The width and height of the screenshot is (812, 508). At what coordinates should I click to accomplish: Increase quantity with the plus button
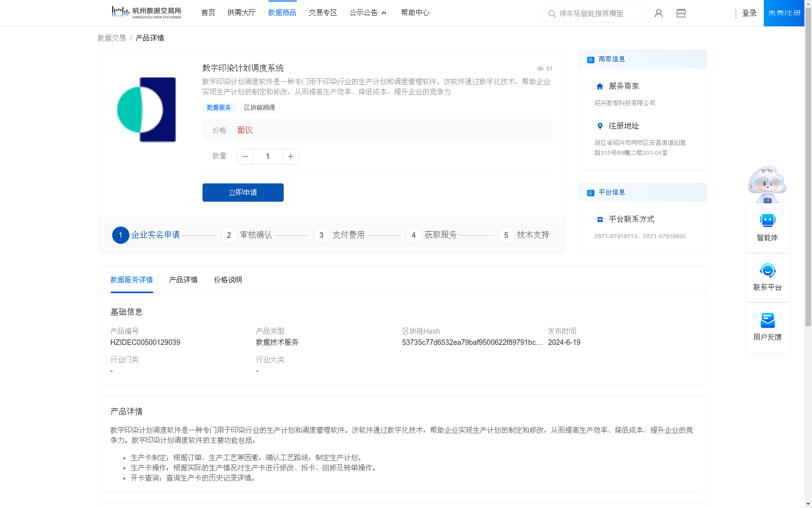point(291,156)
